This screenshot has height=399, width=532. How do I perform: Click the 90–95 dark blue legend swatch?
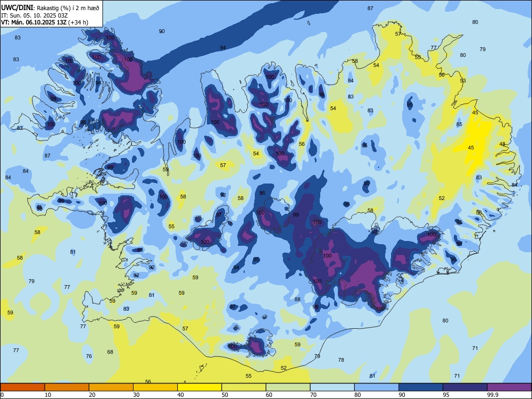pyautogui.click(x=421, y=387)
